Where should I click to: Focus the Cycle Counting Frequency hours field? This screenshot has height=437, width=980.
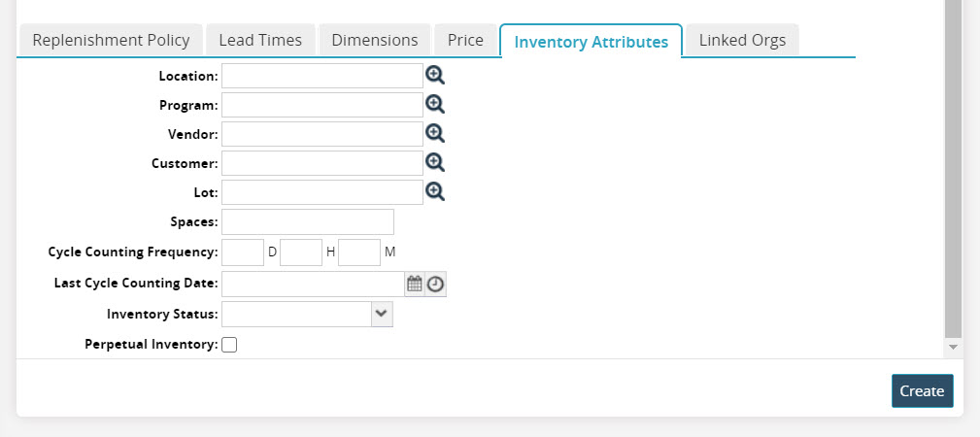301,252
